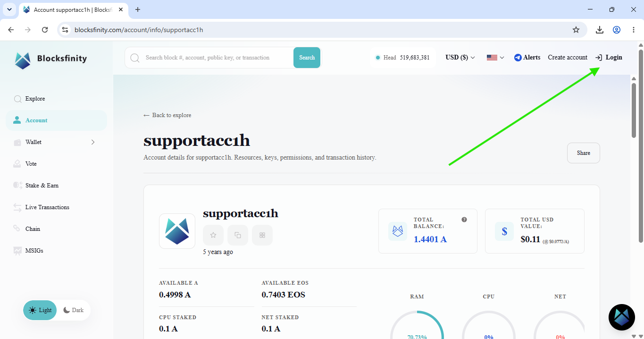Click Create account link

coord(568,58)
